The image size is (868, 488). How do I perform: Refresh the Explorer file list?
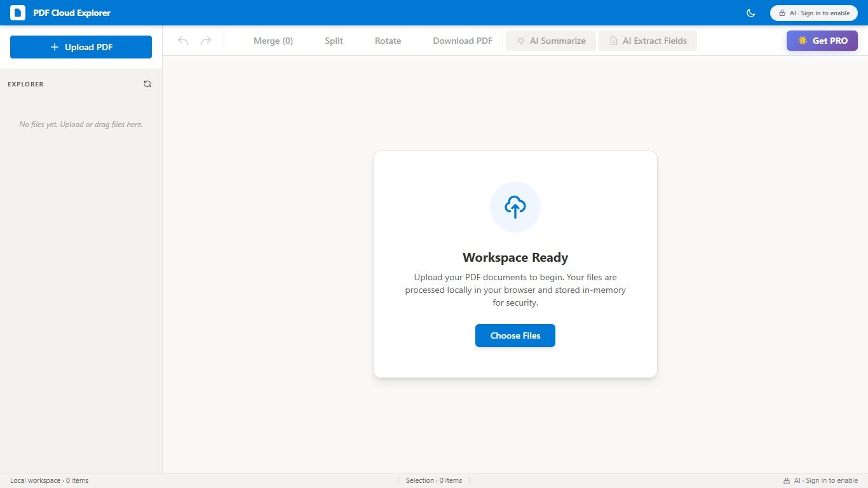(x=147, y=83)
